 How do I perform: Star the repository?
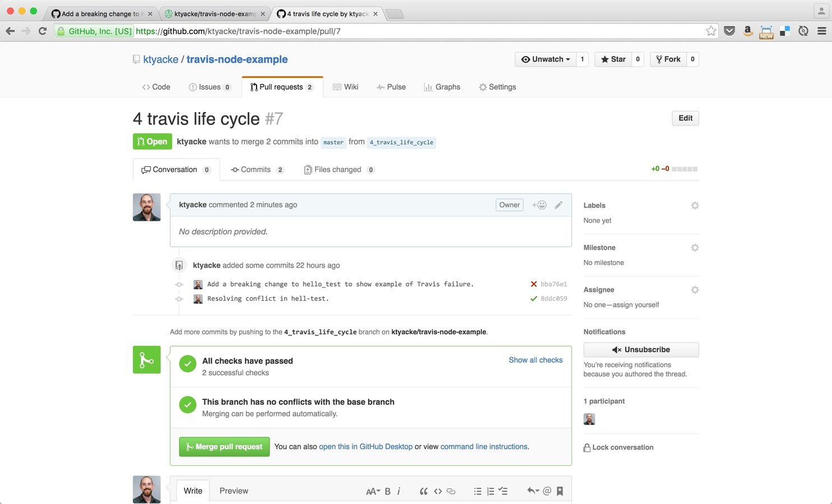(613, 59)
